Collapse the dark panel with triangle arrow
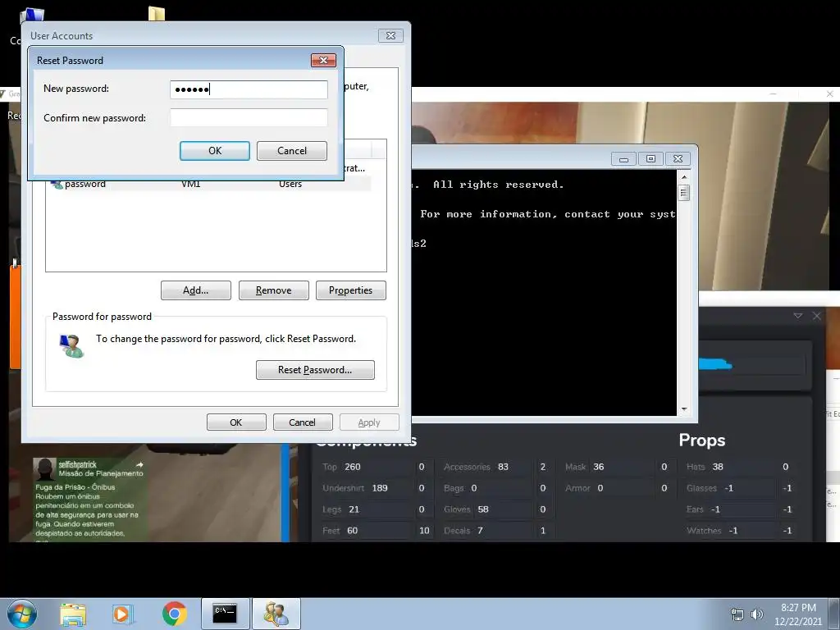Viewport: 840px width, 630px height. (x=797, y=316)
